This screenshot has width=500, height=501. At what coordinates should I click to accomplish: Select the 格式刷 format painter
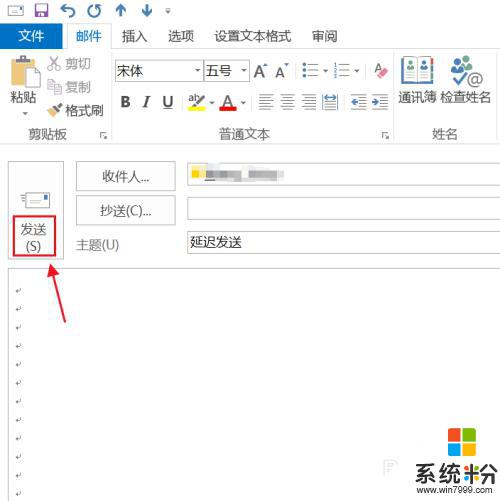(75, 110)
